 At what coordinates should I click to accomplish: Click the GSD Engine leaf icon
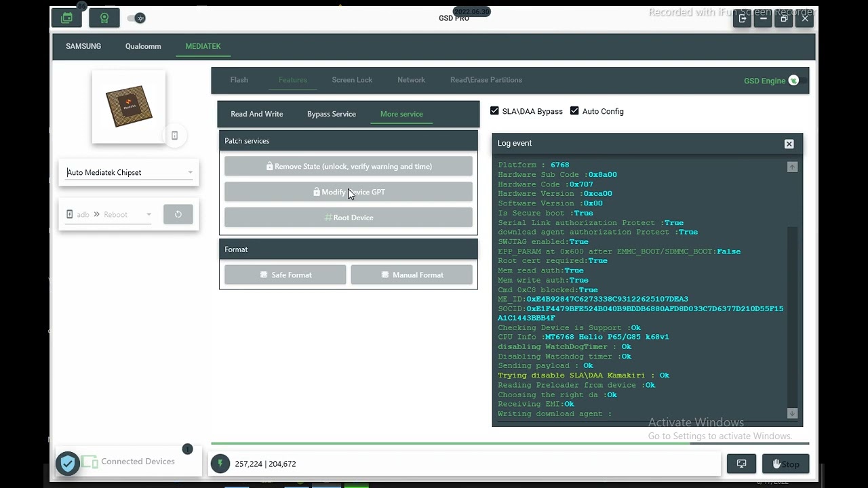pos(793,81)
